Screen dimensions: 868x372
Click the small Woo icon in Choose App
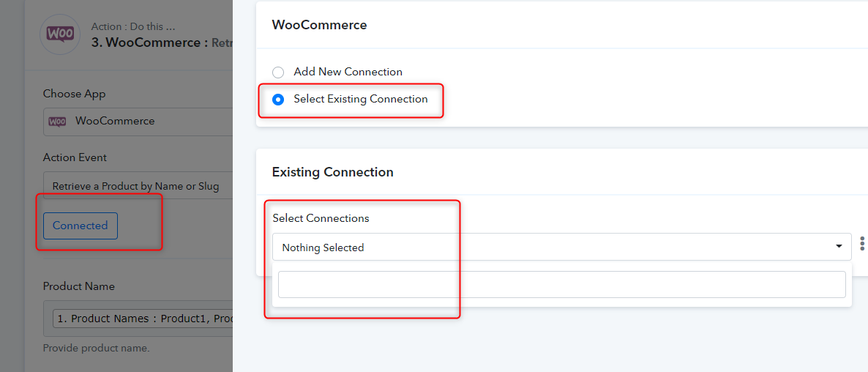(58, 122)
